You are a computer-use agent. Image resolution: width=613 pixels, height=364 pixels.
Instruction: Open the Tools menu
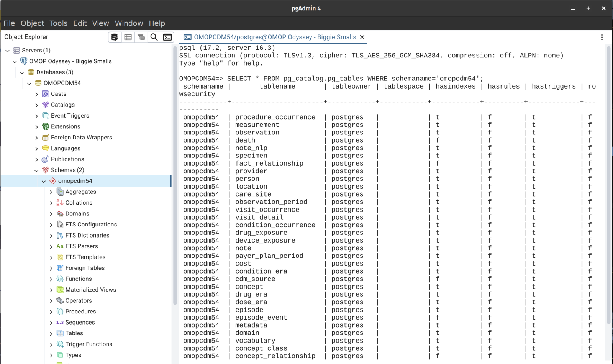[58, 23]
